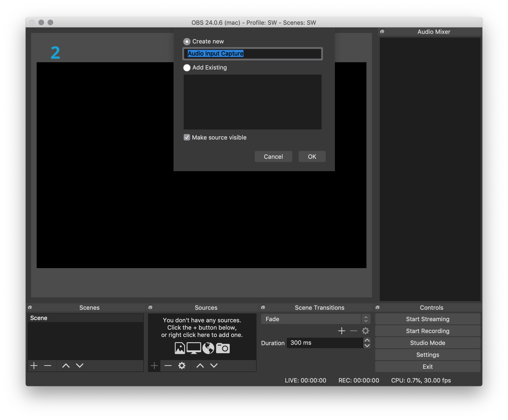
Task: Remove the selected scene with the minus icon
Action: (48, 365)
